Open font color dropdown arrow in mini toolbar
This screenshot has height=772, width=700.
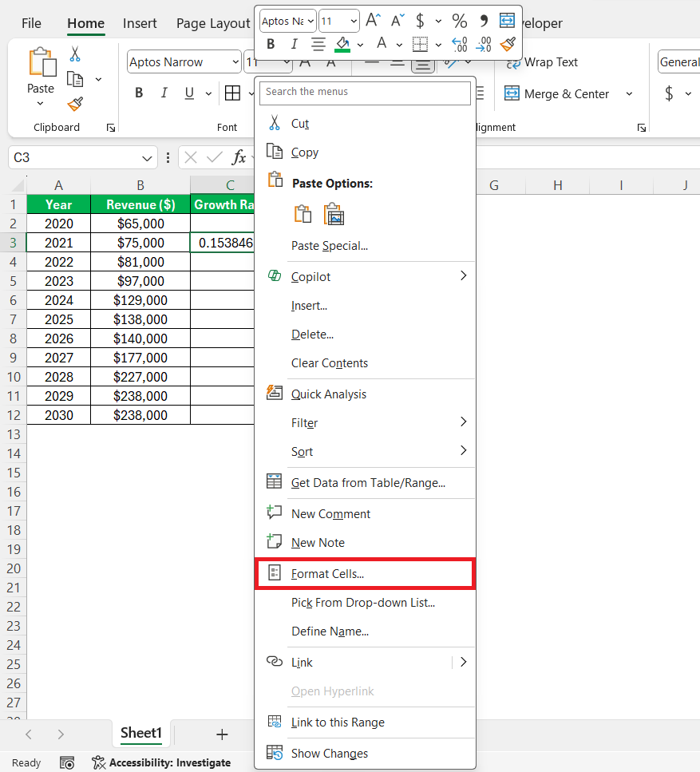pos(399,45)
